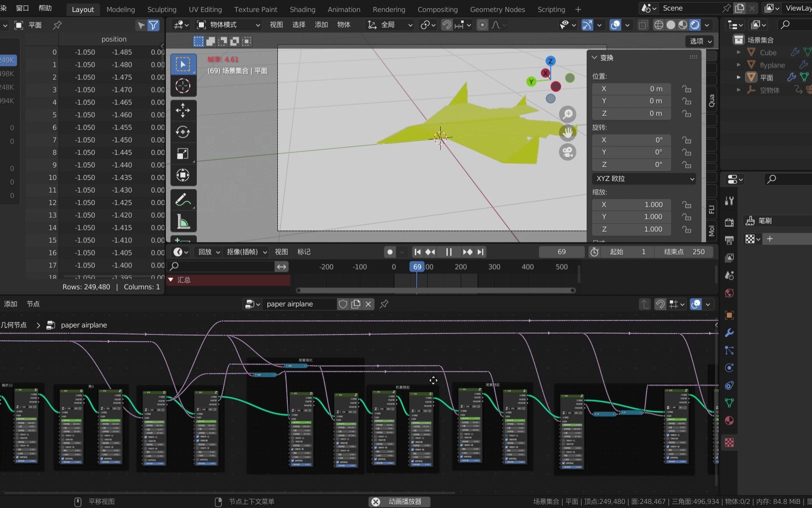The width and height of the screenshot is (812, 508).
Task: Pause the animation playback
Action: 449,252
